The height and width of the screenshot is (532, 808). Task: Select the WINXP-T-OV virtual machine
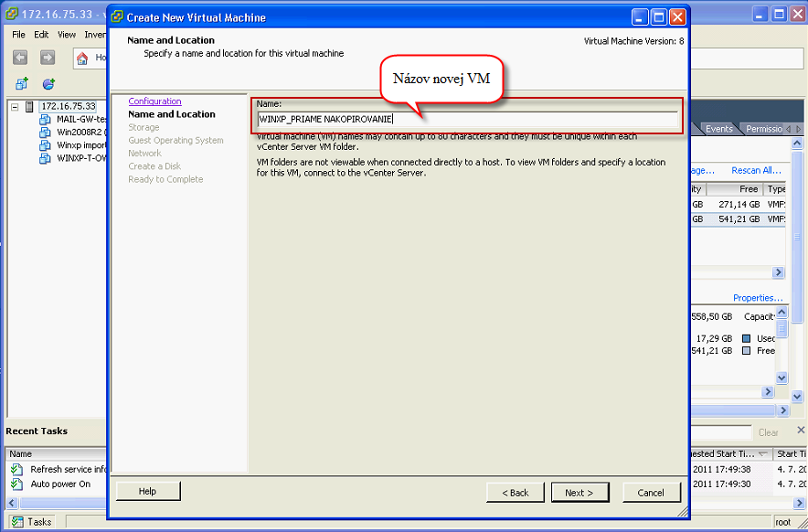(x=81, y=158)
